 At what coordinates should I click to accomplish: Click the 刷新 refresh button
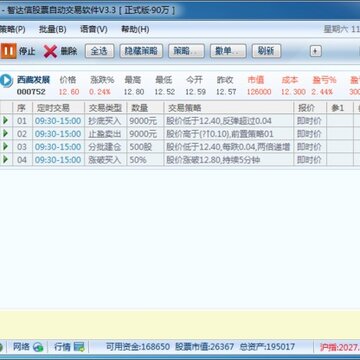266,51
